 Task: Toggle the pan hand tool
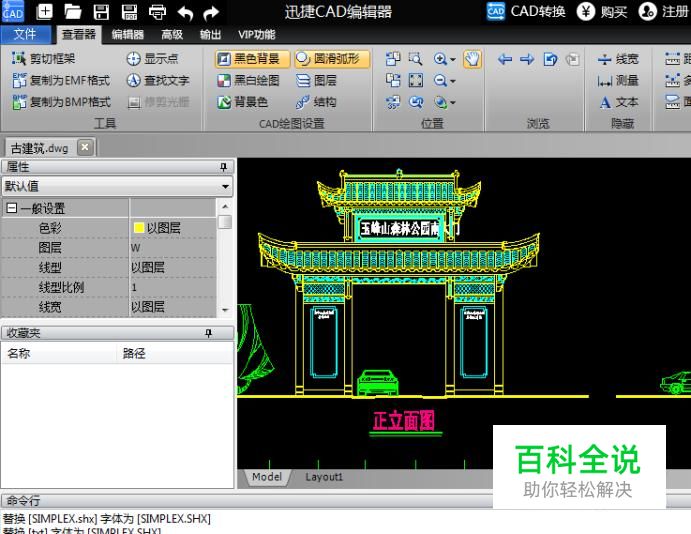click(x=472, y=59)
